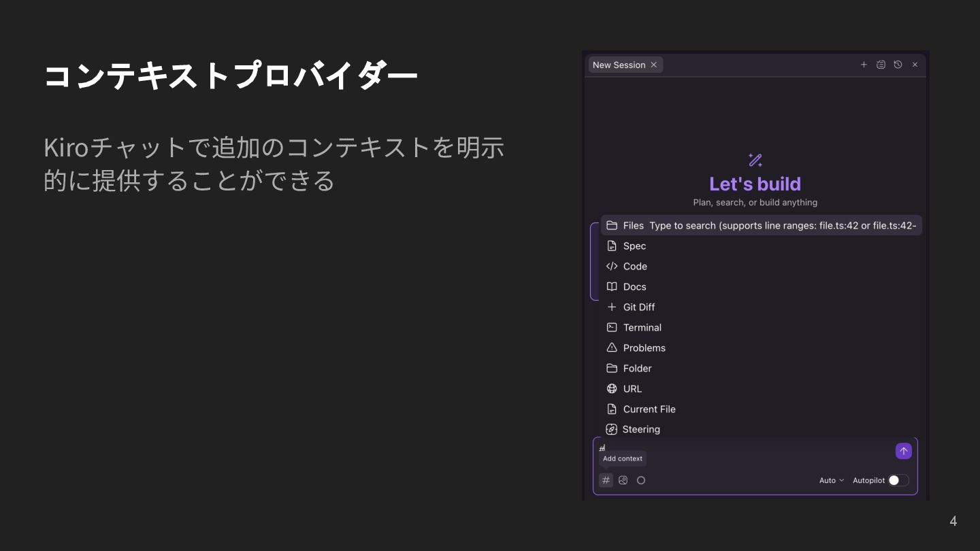Select the Files context provider
The width and height of the screenshot is (980, 551).
[762, 225]
